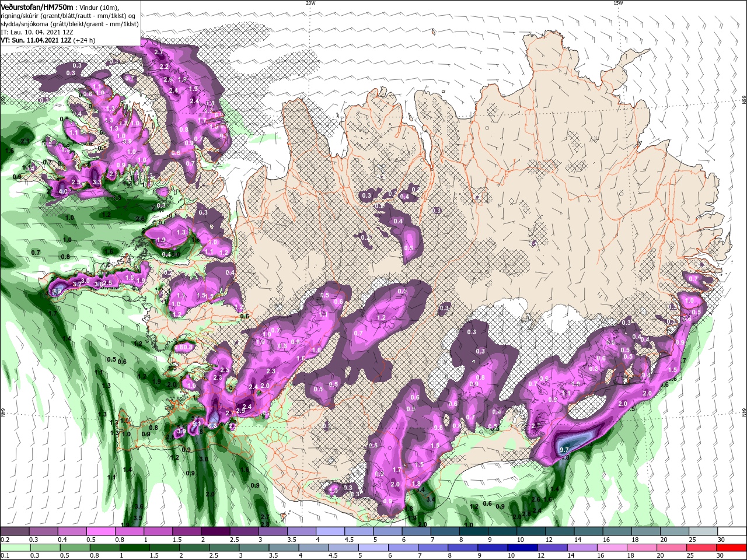Click the dark plum swatch above 0.2 label

click(15, 531)
